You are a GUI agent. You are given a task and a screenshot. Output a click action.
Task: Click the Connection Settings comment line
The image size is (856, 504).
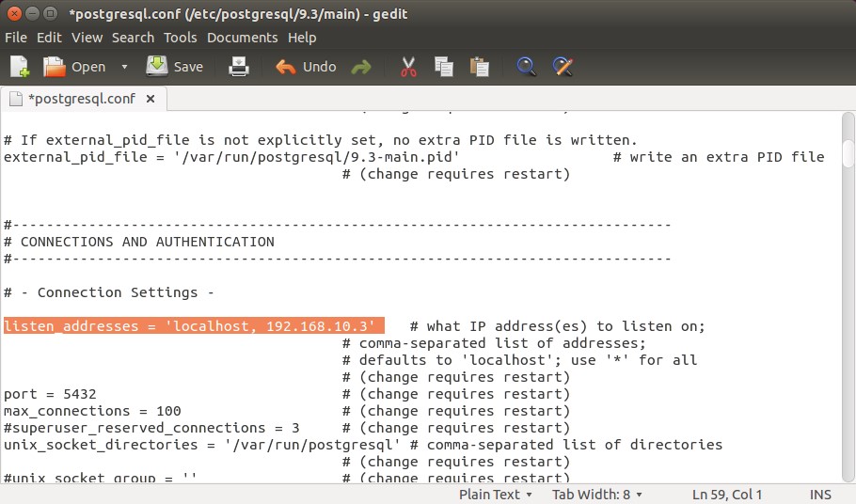pyautogui.click(x=108, y=292)
